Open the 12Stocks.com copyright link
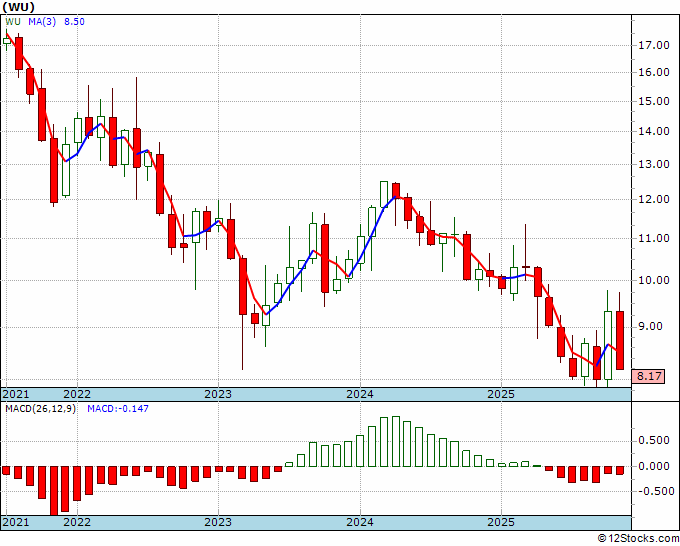 (638, 538)
